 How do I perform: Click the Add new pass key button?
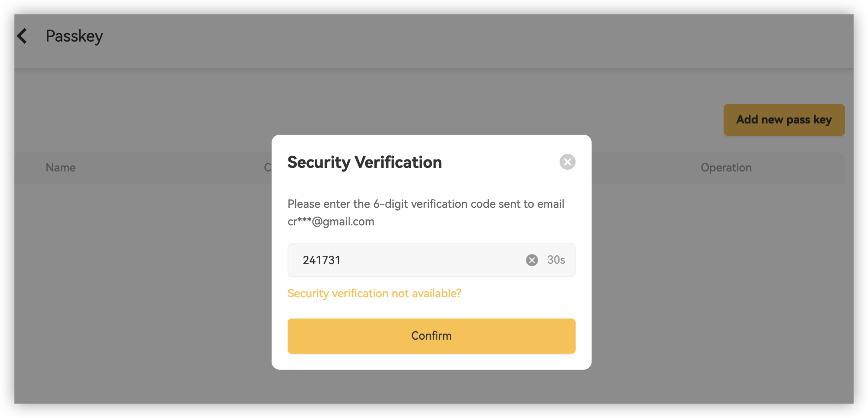pos(784,120)
